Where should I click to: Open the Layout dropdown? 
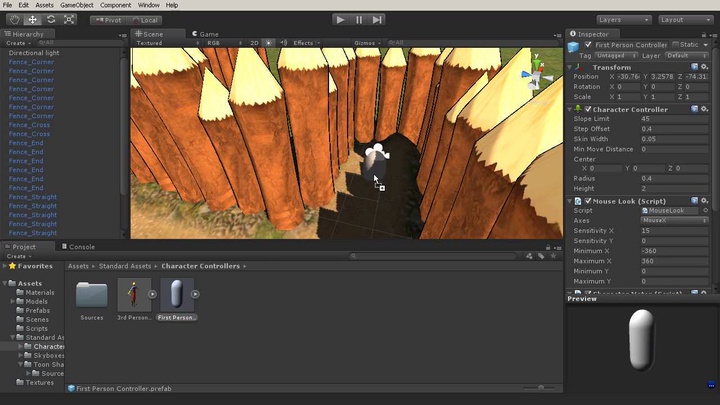tap(684, 19)
